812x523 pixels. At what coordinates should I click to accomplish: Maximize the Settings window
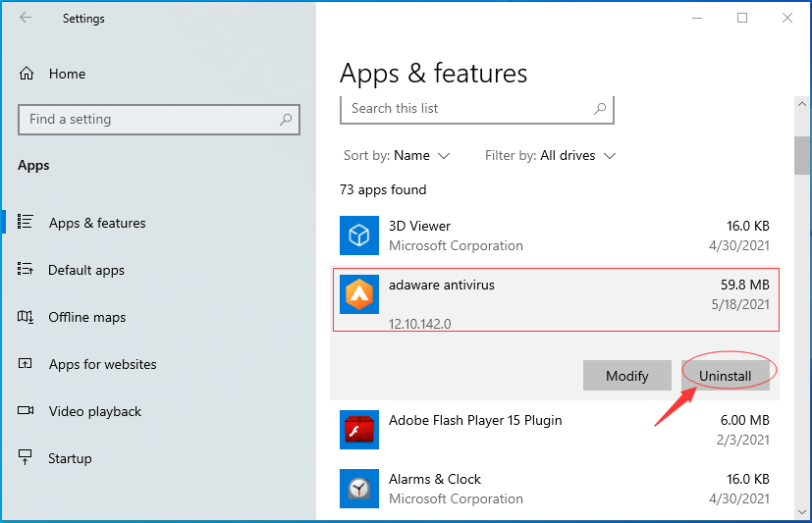(742, 18)
